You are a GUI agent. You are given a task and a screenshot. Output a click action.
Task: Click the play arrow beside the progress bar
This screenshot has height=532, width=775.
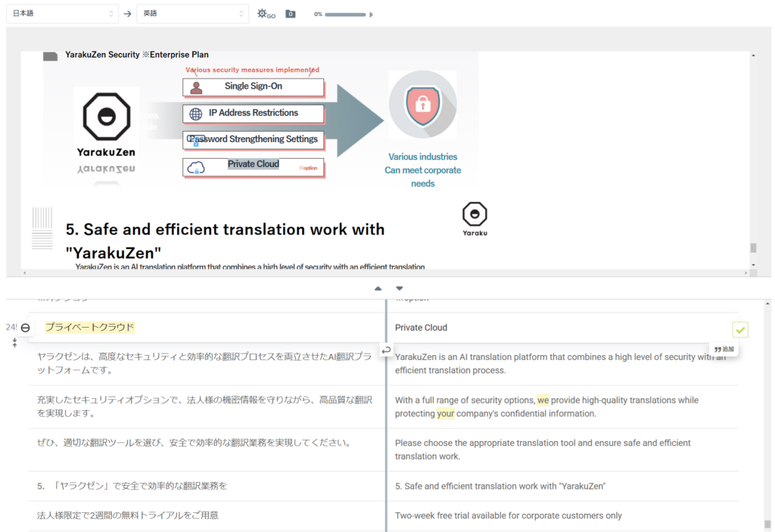[x=371, y=14]
